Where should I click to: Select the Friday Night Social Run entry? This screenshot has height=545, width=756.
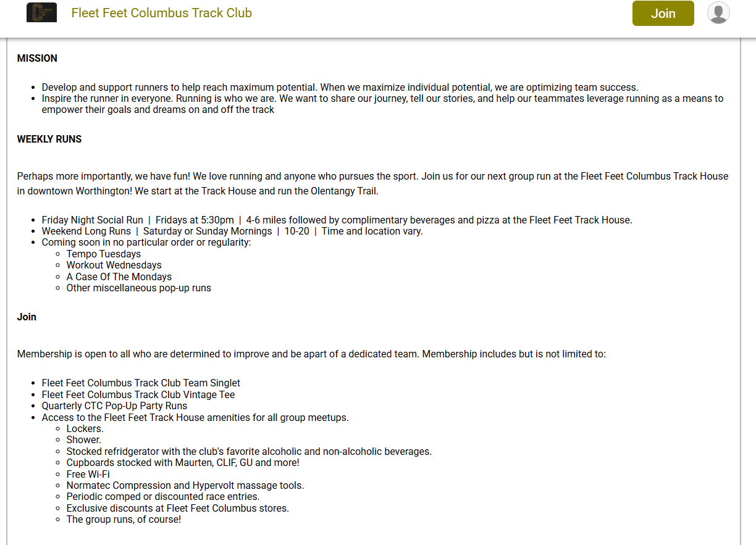[93, 220]
